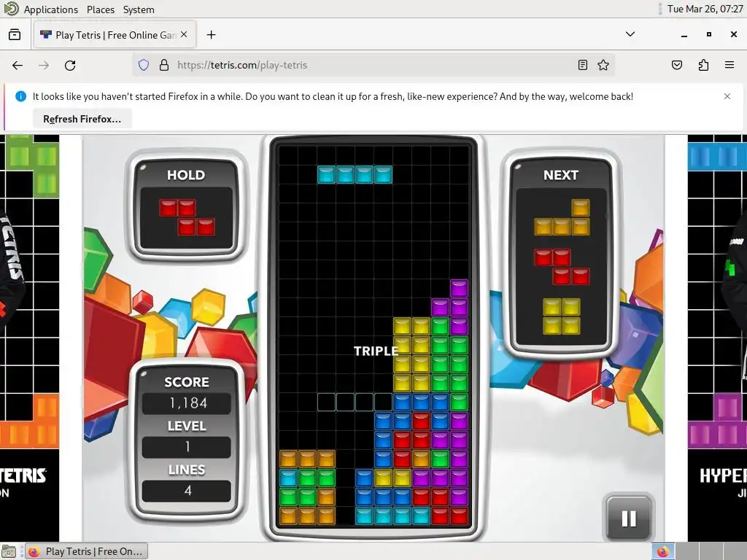Show site security padlock info
This screenshot has height=560, width=747.
[164, 65]
